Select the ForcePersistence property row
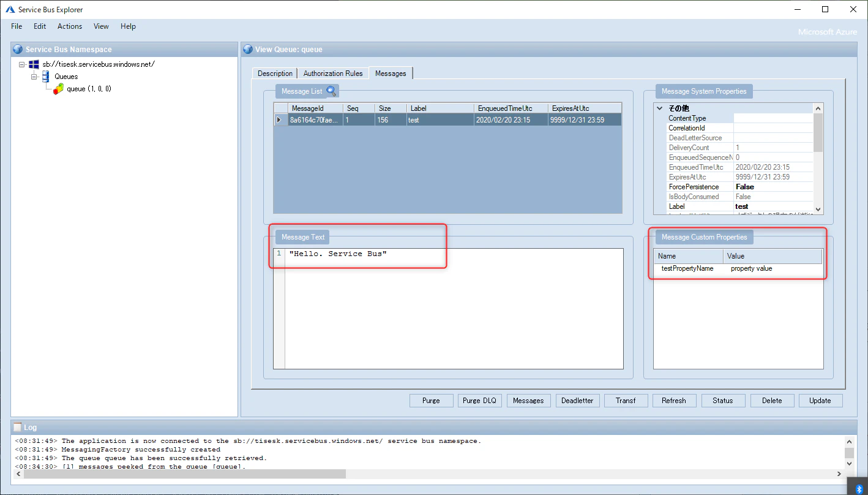The image size is (868, 495). coord(739,187)
